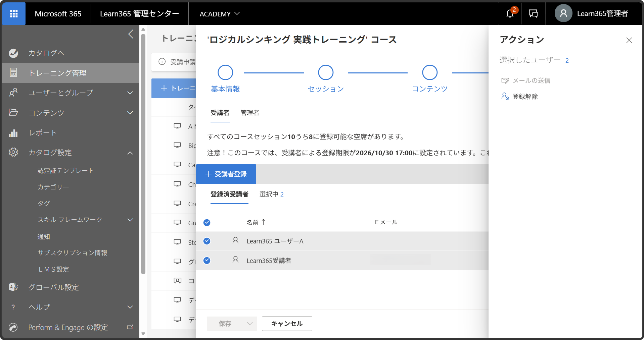Click the レポート bar chart icon
644x340 pixels.
click(x=13, y=133)
